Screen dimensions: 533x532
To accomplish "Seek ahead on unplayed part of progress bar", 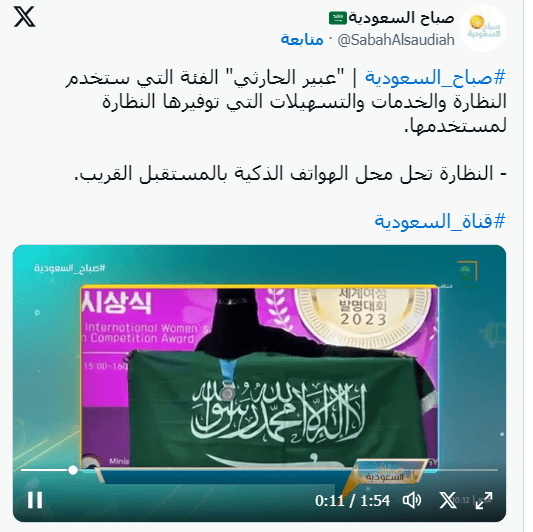I will 287,470.
